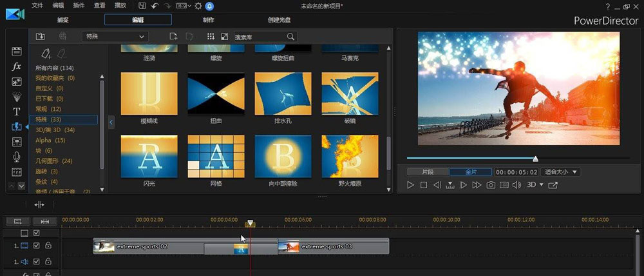Open the Audio Mixing Room icon
The width and height of the screenshot is (644, 276).
click(x=17, y=142)
